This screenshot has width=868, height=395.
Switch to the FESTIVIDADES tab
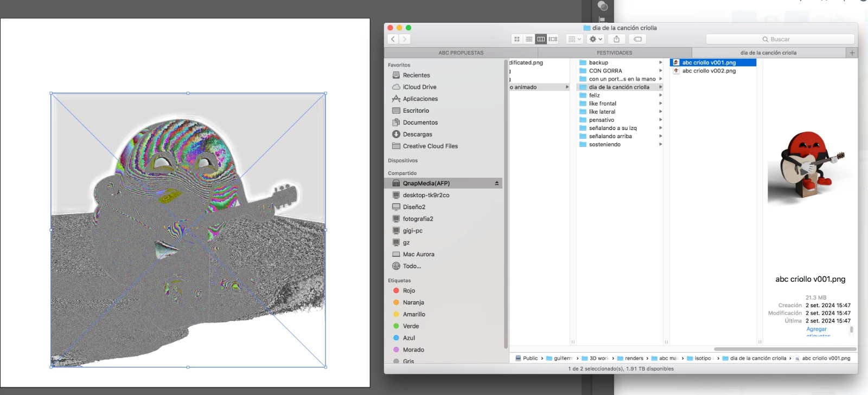point(614,53)
